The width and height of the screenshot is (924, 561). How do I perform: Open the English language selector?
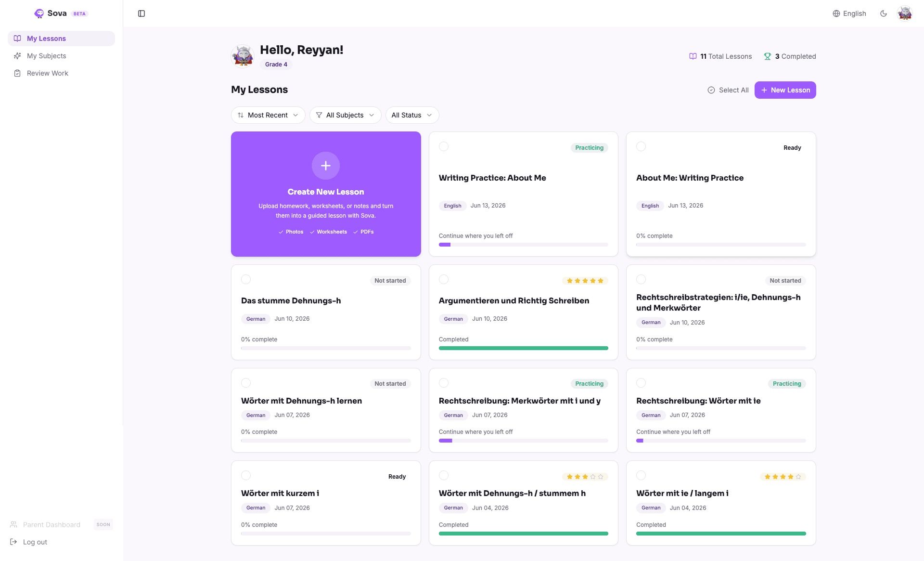(x=849, y=13)
